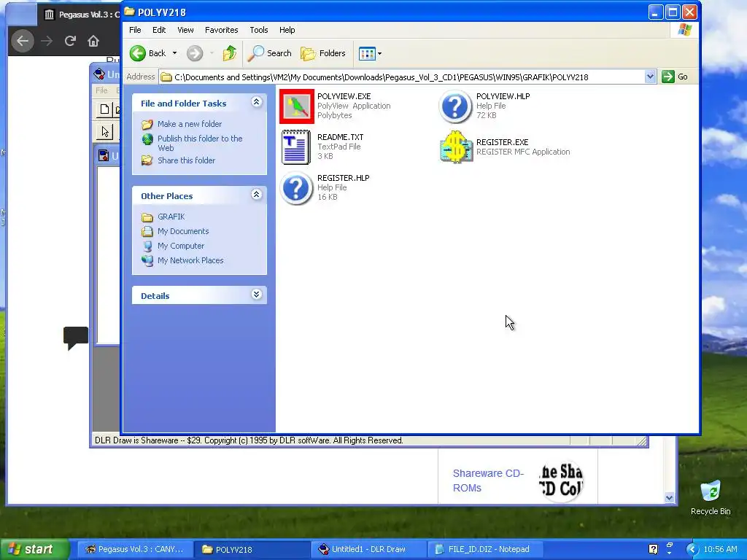The width and height of the screenshot is (747, 560).
Task: Go to My Documents
Action: coord(183,231)
